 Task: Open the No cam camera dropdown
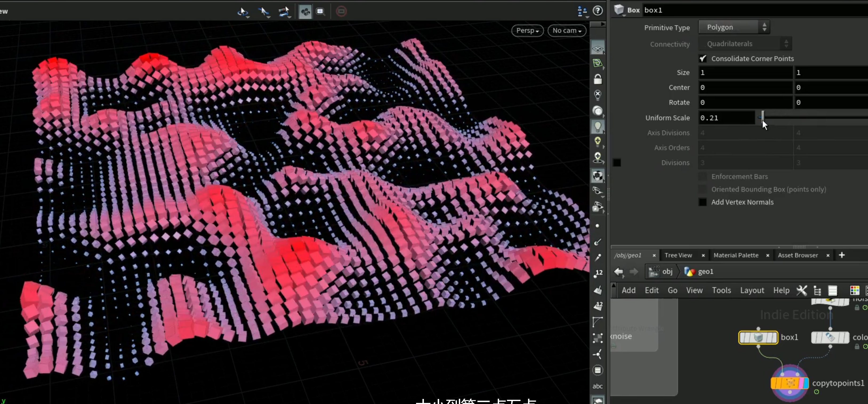click(567, 30)
